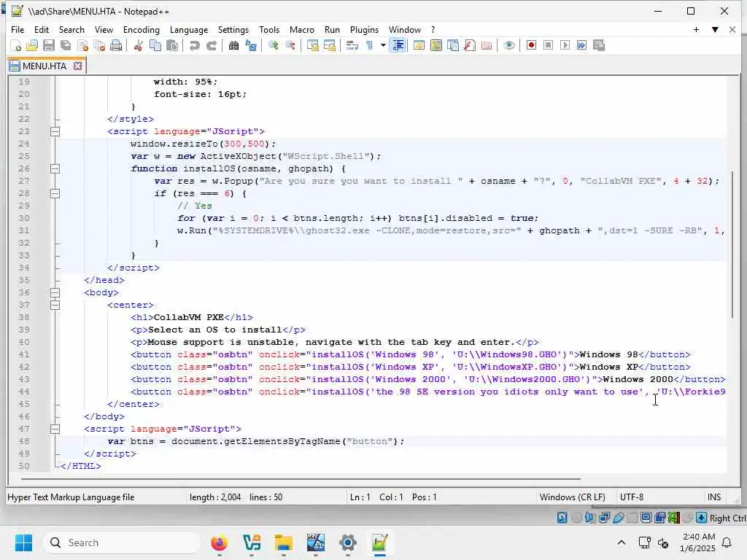
Task: Open the Function List icon
Action: (470, 46)
